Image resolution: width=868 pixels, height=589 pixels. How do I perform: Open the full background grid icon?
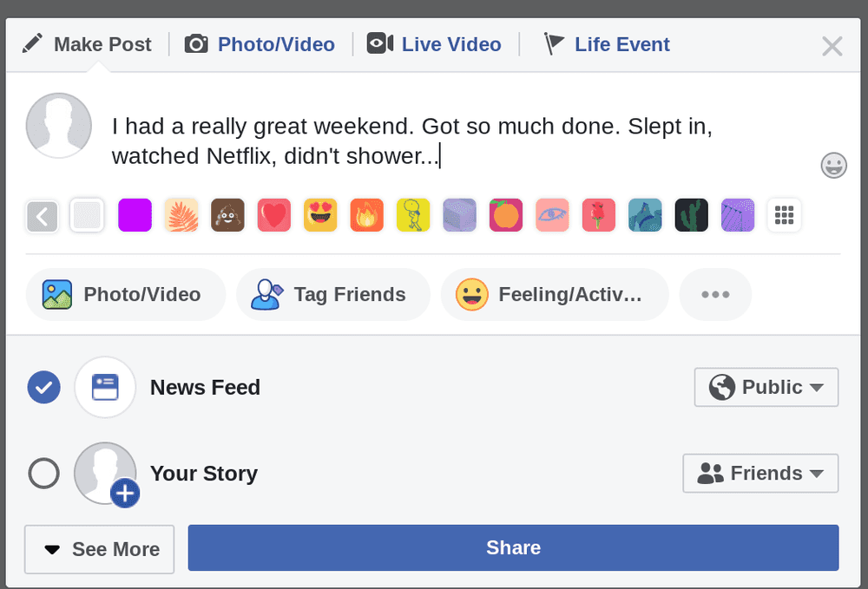pos(784,215)
